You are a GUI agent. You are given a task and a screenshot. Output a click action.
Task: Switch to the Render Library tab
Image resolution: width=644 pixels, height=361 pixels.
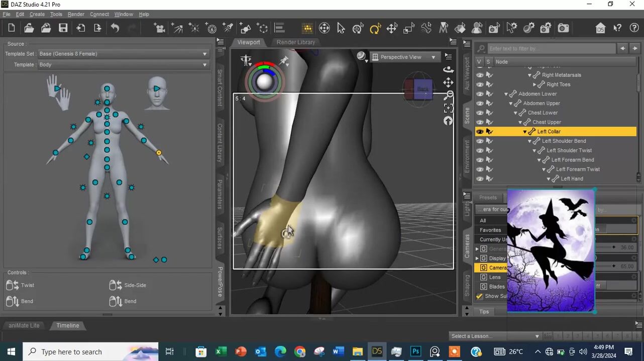click(x=295, y=42)
